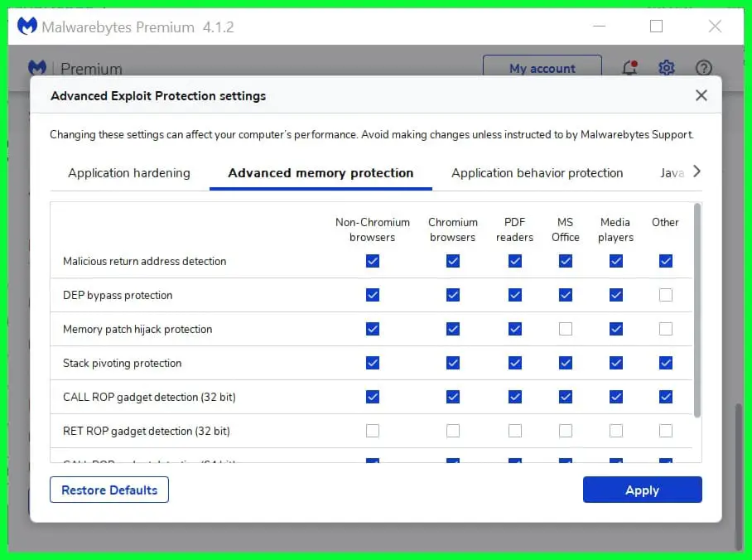Uncheck Stack pivoting protection for PDF readers

click(515, 364)
